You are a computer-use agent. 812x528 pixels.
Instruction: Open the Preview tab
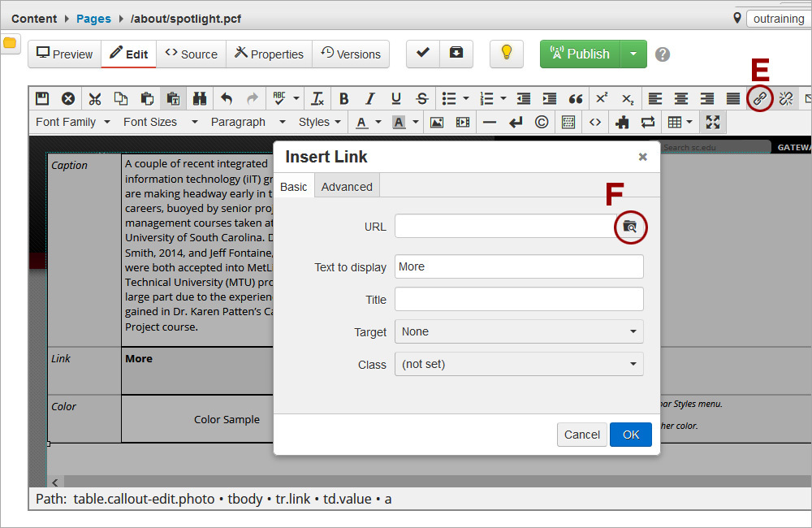pos(65,54)
